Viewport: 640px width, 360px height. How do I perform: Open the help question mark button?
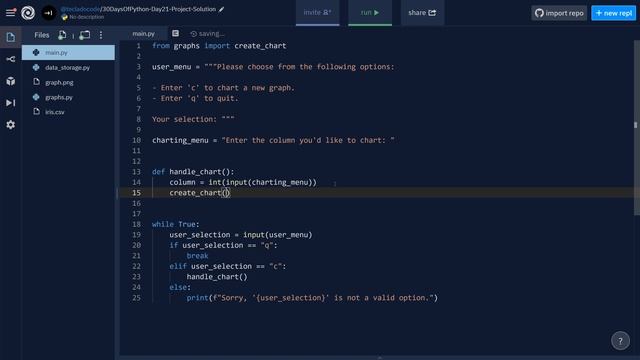click(620, 341)
